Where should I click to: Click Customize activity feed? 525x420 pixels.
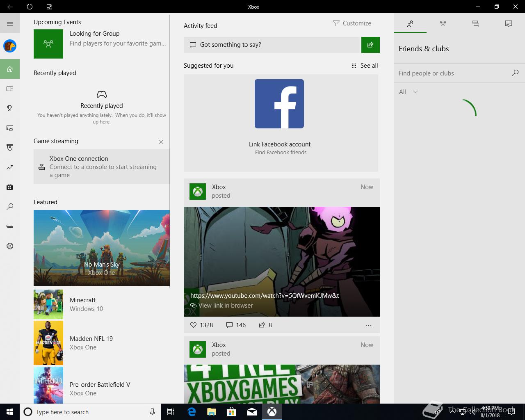[352, 23]
